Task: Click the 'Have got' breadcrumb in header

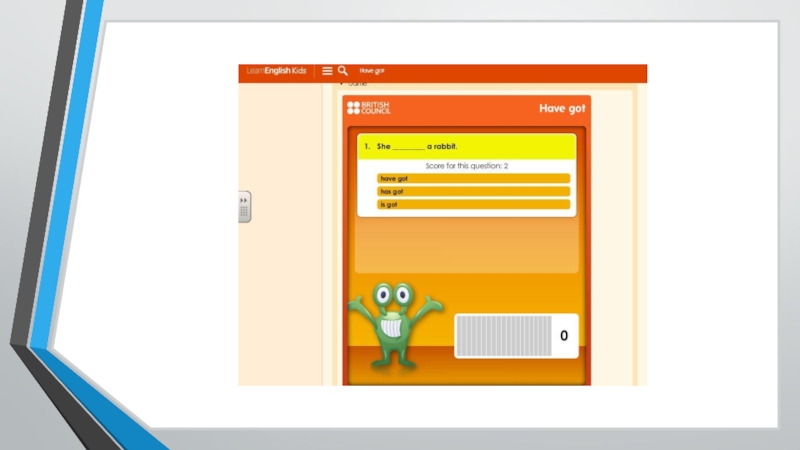Action: tap(372, 71)
